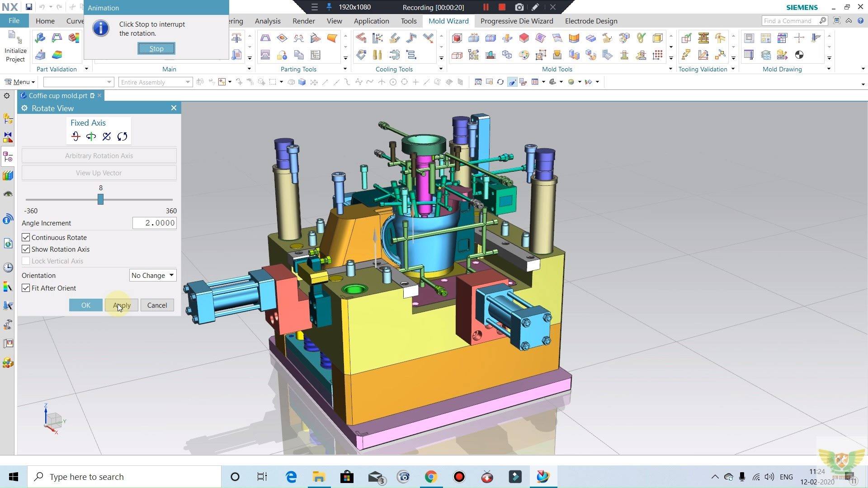Viewport: 868px width, 488px height.
Task: Click the first Parting Tools icon
Action: tap(265, 38)
